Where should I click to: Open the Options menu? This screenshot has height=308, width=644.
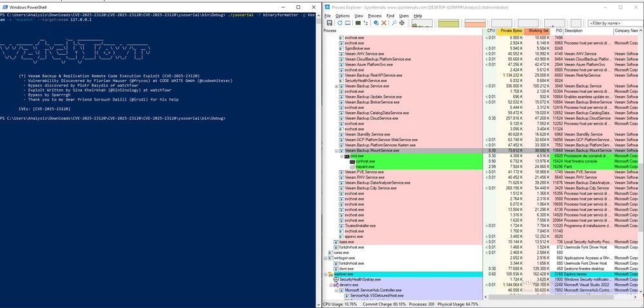pyautogui.click(x=343, y=15)
